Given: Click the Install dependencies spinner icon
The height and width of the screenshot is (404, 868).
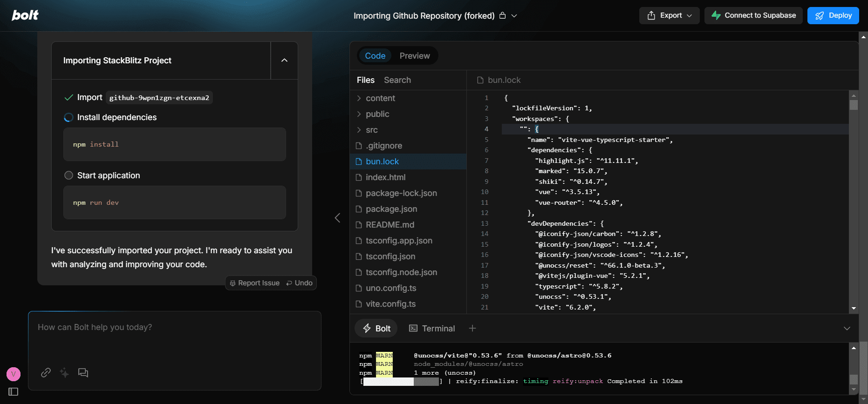Looking at the screenshot, I should tap(68, 117).
